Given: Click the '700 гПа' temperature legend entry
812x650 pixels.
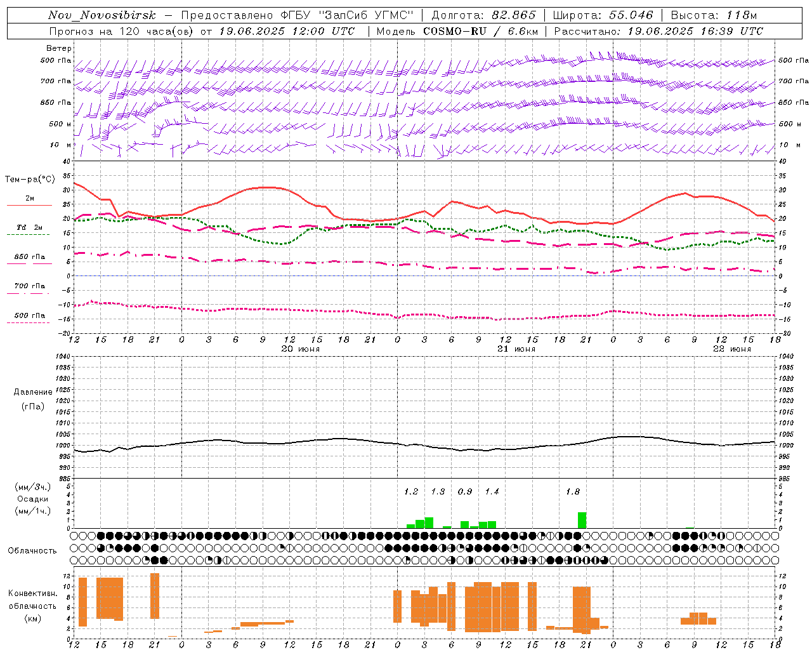Looking at the screenshot, I should click(30, 286).
